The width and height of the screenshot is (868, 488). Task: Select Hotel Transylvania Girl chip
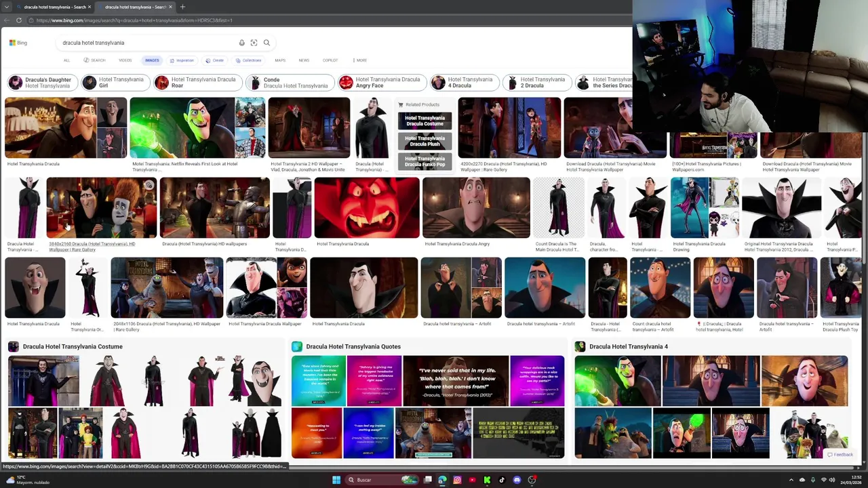pyautogui.click(x=115, y=83)
